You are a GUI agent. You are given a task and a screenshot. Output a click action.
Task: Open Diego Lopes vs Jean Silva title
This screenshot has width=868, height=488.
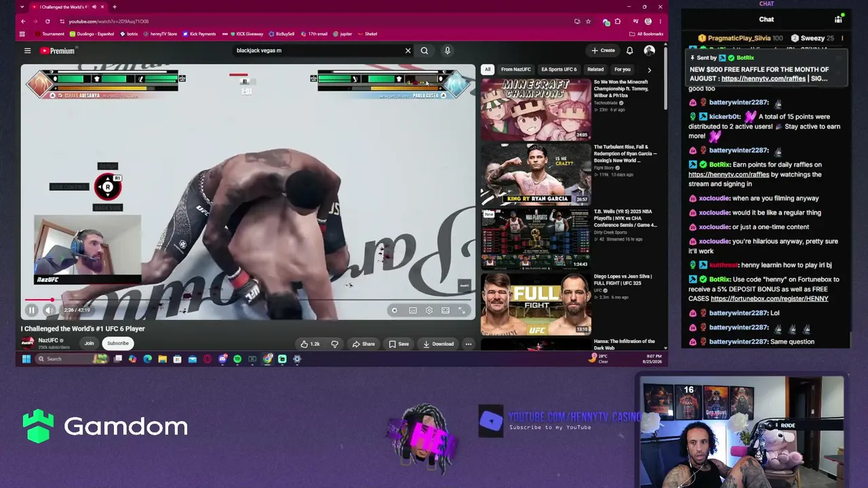[623, 279]
